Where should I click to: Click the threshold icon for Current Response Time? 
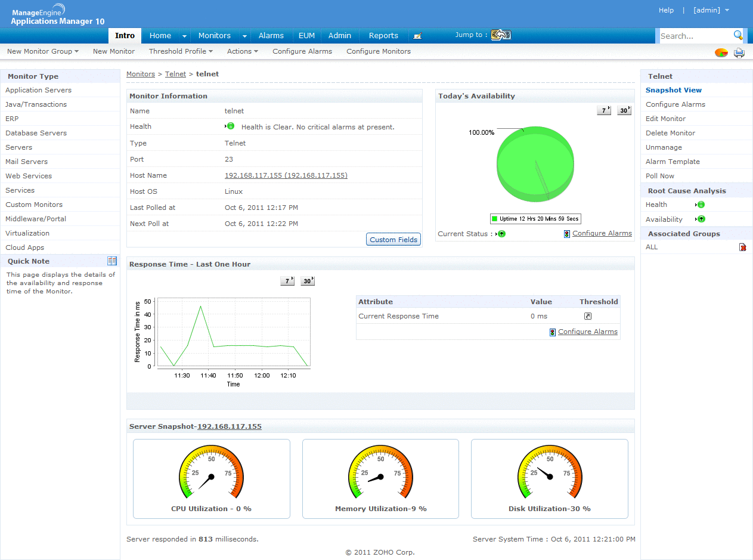pos(588,315)
